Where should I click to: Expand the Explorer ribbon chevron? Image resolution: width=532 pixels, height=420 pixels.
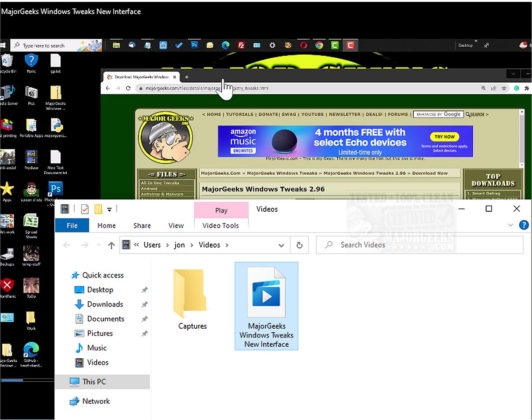pos(511,225)
